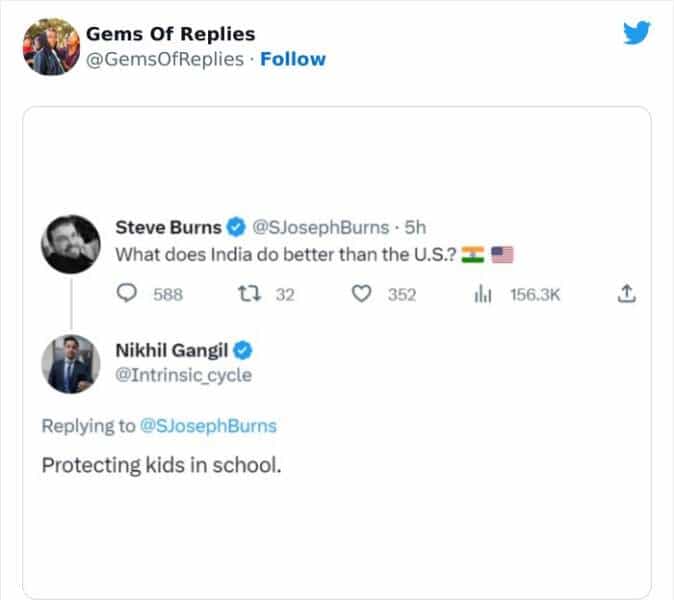The image size is (674, 600).
Task: Click Nikhil Gangil's verified badge
Action: pos(242,350)
